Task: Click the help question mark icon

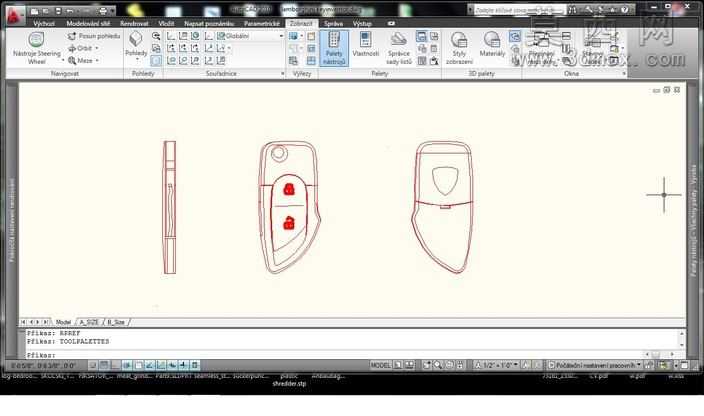Action: click(625, 10)
